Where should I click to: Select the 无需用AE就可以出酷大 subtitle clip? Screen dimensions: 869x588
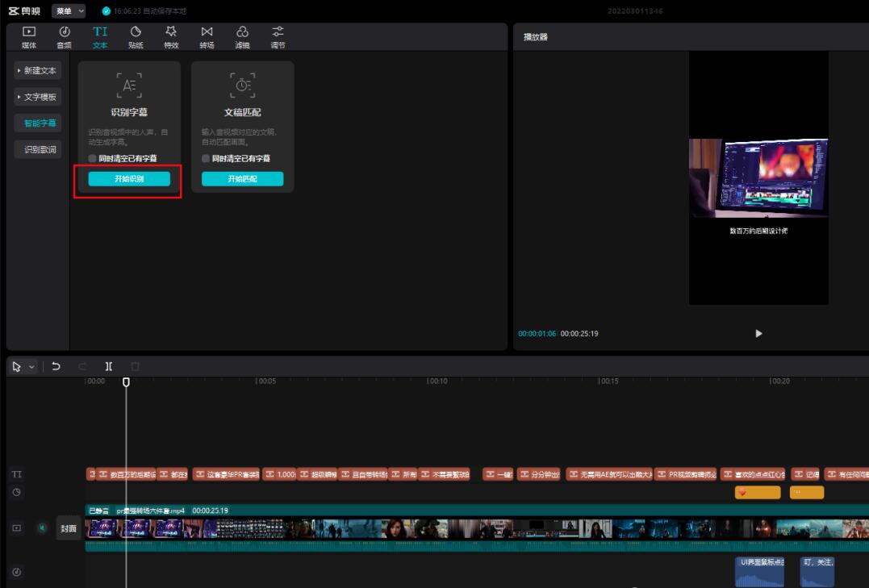pos(609,474)
